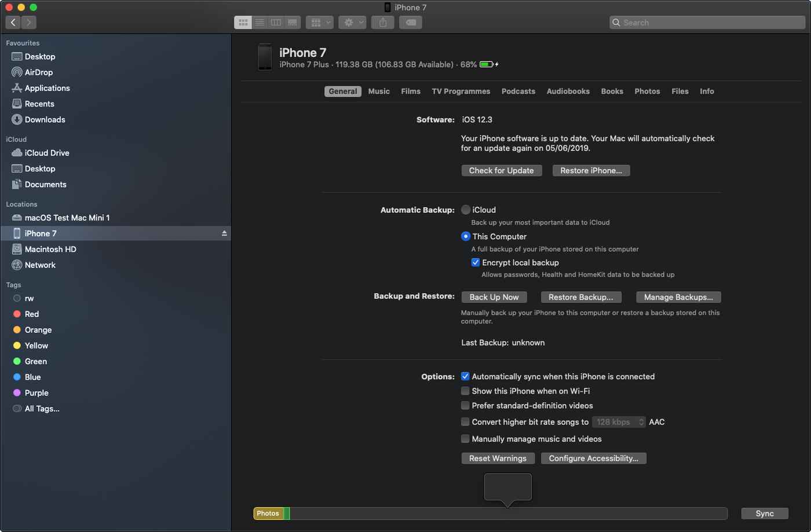
Task: Click the eject icon next to iPhone 7
Action: [224, 233]
